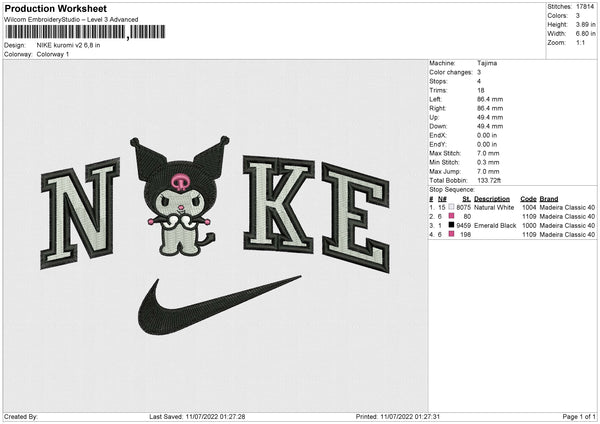Click the Stops label

click(438, 82)
